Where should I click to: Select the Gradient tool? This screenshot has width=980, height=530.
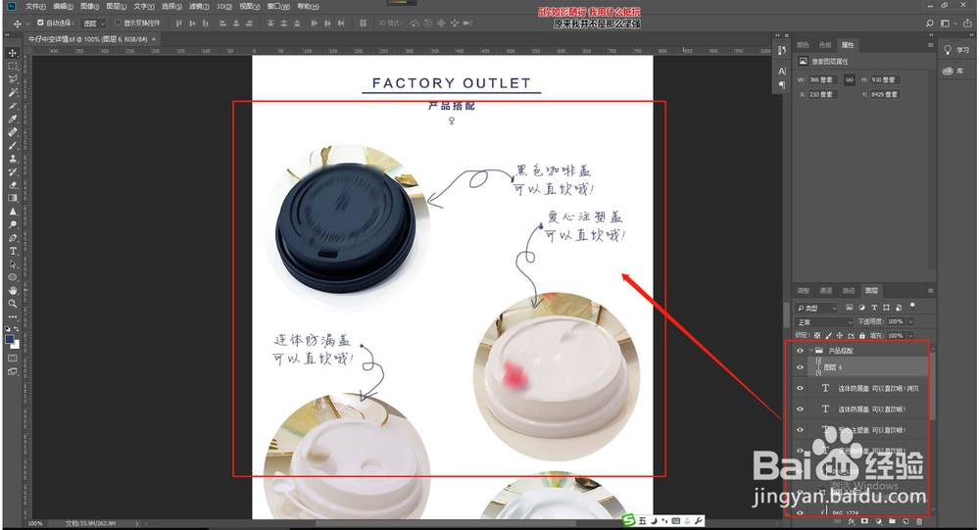13,198
